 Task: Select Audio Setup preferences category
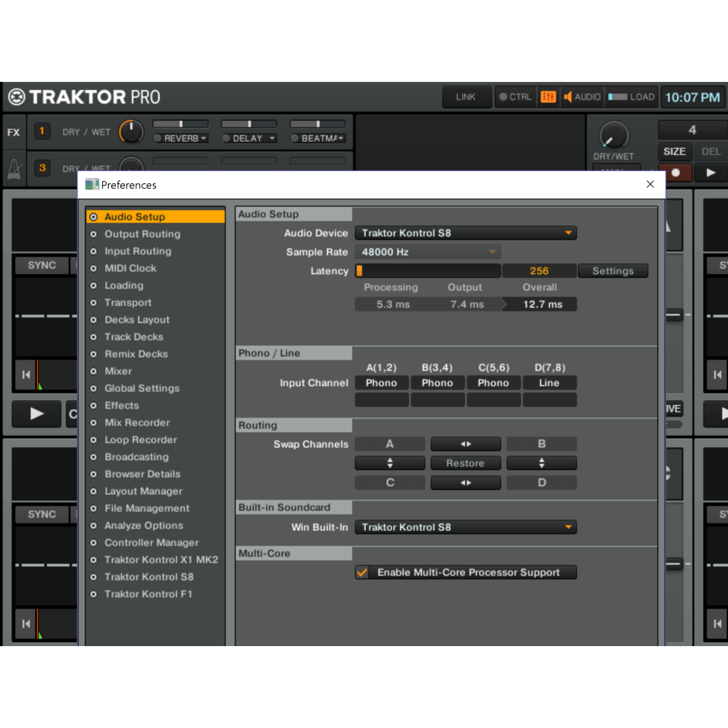point(156,217)
